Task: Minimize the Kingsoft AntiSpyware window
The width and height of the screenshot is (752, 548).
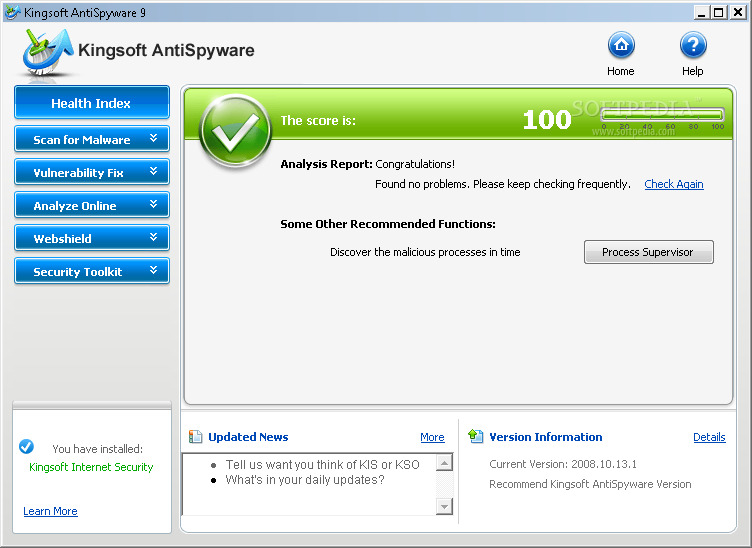Action: [x=702, y=12]
